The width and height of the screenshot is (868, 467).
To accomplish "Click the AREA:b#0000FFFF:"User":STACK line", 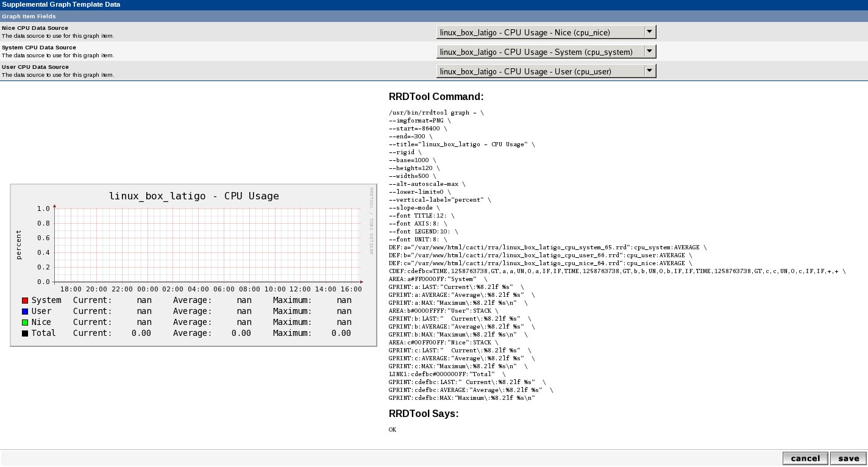I will pyautogui.click(x=444, y=311).
